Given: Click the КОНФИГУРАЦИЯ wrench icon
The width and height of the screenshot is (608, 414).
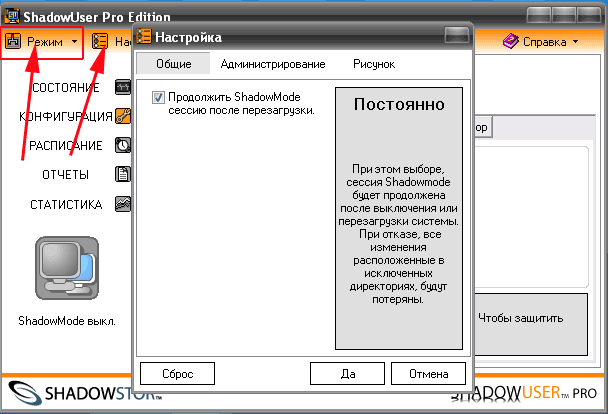Looking at the screenshot, I should 123,116.
